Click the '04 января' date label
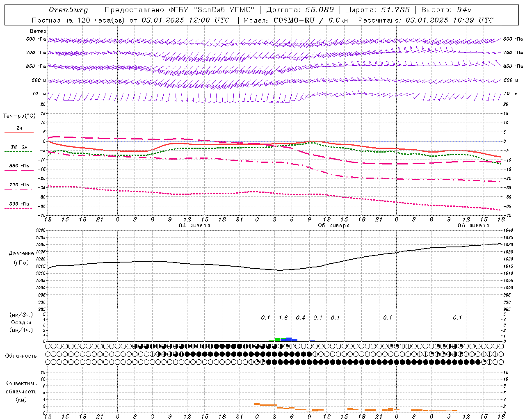The image size is (525, 420). (x=194, y=226)
